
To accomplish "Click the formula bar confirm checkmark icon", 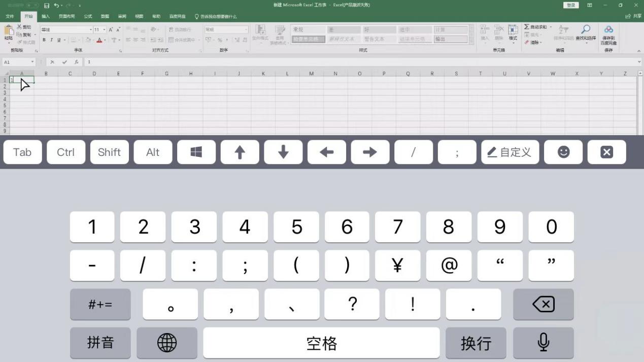I will point(64,62).
